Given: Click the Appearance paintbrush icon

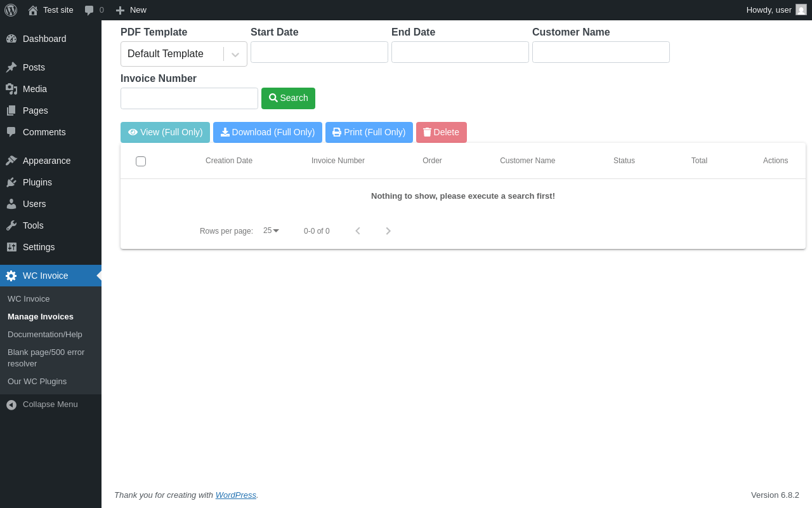Looking at the screenshot, I should click(11, 161).
